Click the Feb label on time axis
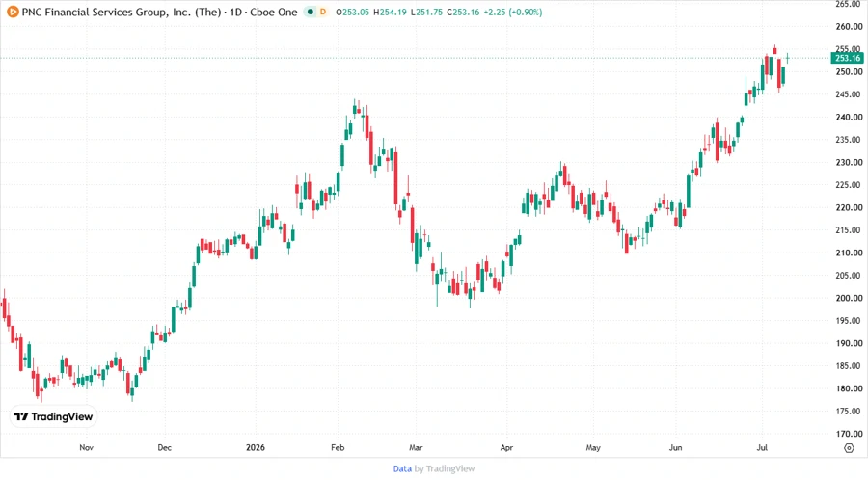 point(338,447)
